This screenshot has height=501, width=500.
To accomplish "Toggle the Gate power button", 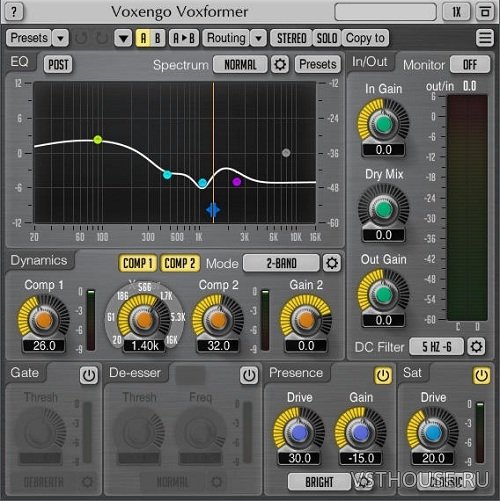I will 89,376.
